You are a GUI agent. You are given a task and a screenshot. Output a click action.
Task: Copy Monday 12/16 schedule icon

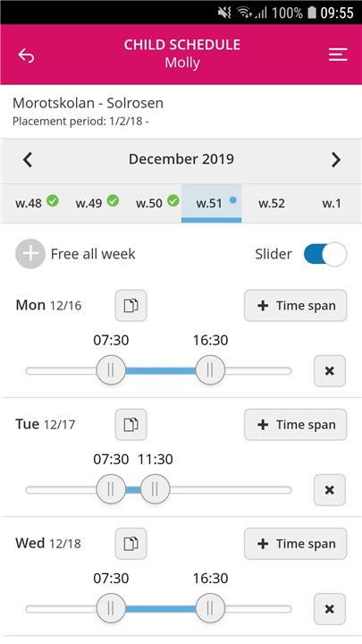click(x=130, y=306)
